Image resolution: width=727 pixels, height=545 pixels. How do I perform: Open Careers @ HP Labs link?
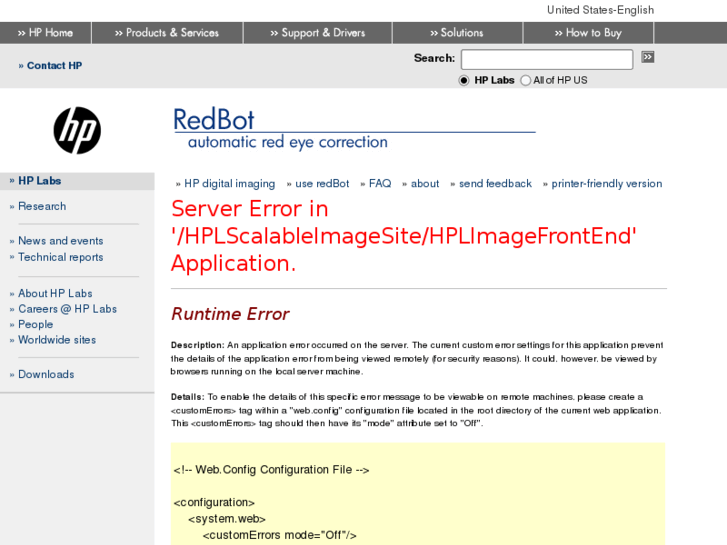click(x=67, y=309)
